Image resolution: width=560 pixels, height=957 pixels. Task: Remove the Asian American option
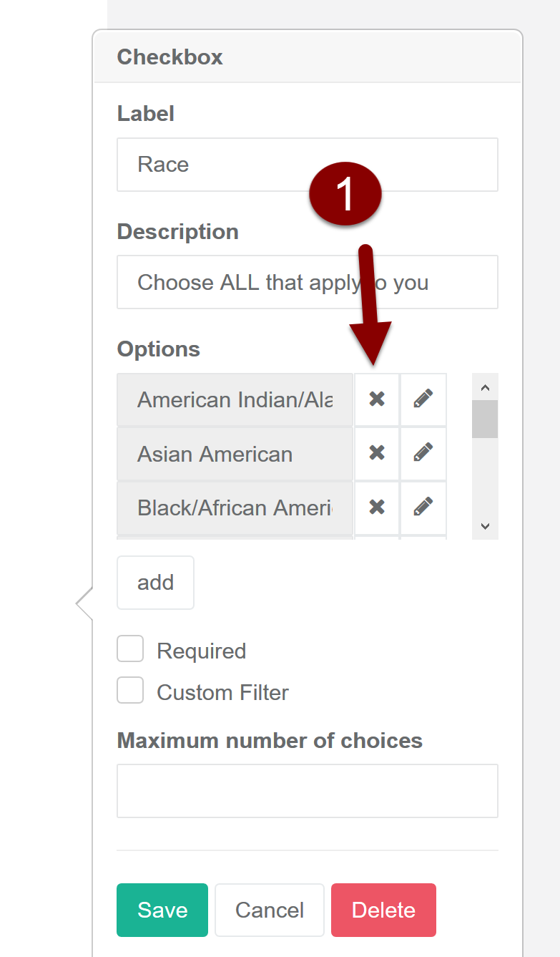pyautogui.click(x=377, y=453)
